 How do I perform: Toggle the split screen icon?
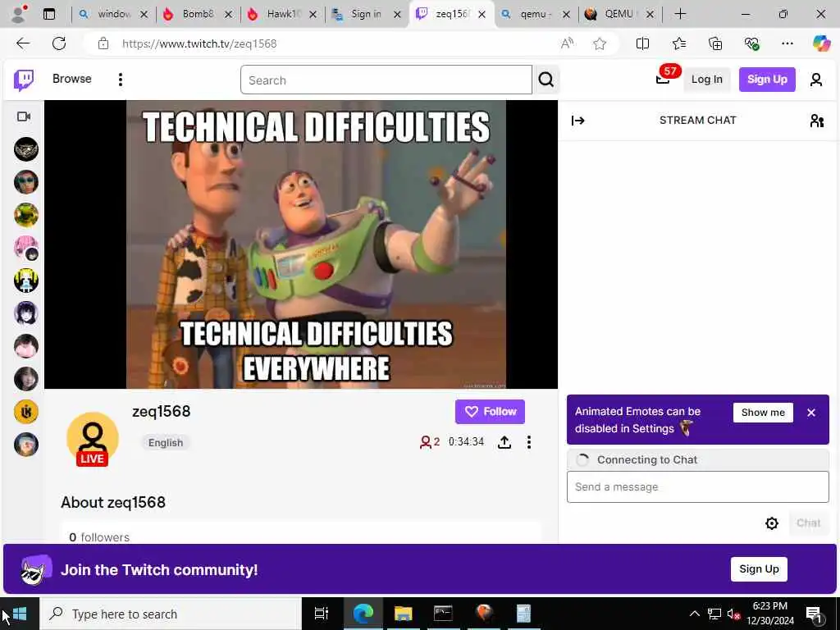tap(642, 44)
